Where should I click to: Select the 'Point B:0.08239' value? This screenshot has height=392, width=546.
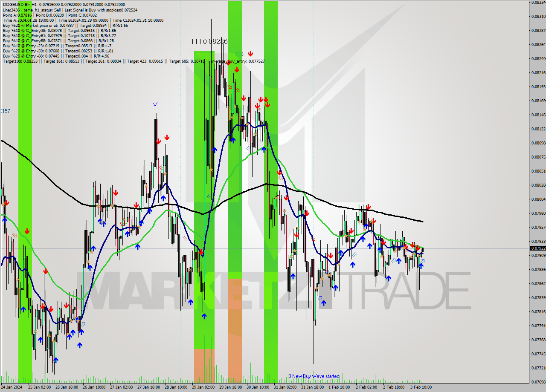coord(50,15)
